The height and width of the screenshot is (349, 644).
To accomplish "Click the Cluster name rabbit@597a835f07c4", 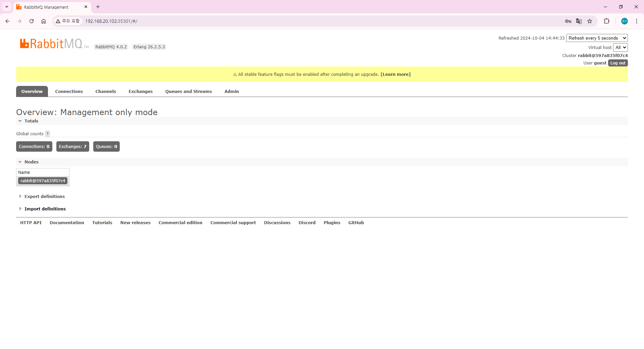I will [x=603, y=55].
